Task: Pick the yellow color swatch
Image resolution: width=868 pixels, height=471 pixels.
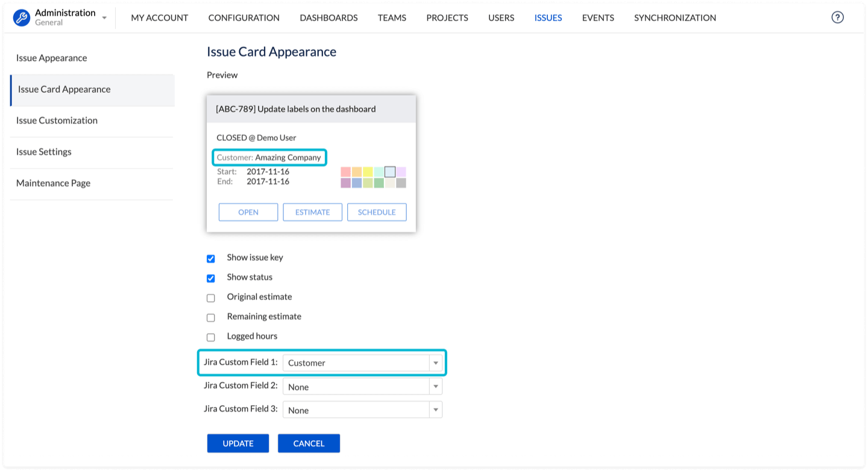Action: [x=368, y=172]
